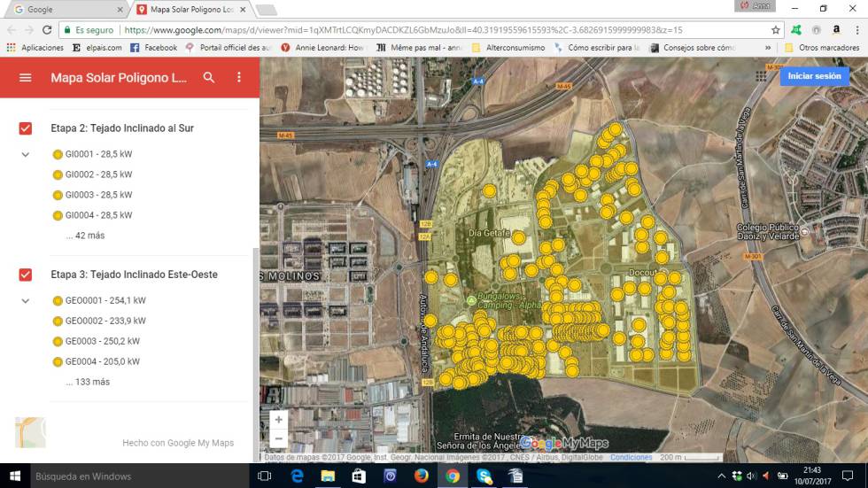The height and width of the screenshot is (488, 868).
Task: Click the volume icon in system tray
Action: point(751,476)
